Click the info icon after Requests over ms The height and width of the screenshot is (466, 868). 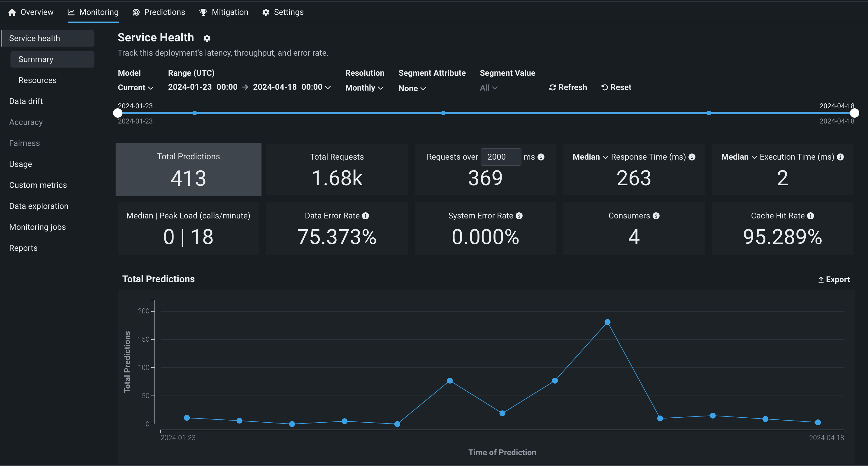pos(541,157)
